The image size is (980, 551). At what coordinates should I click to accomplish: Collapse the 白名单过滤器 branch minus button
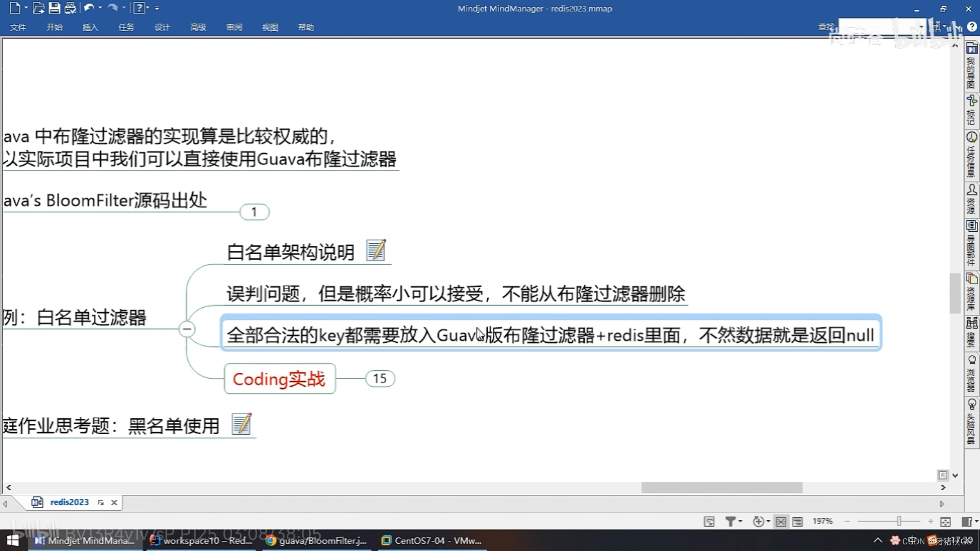click(187, 329)
